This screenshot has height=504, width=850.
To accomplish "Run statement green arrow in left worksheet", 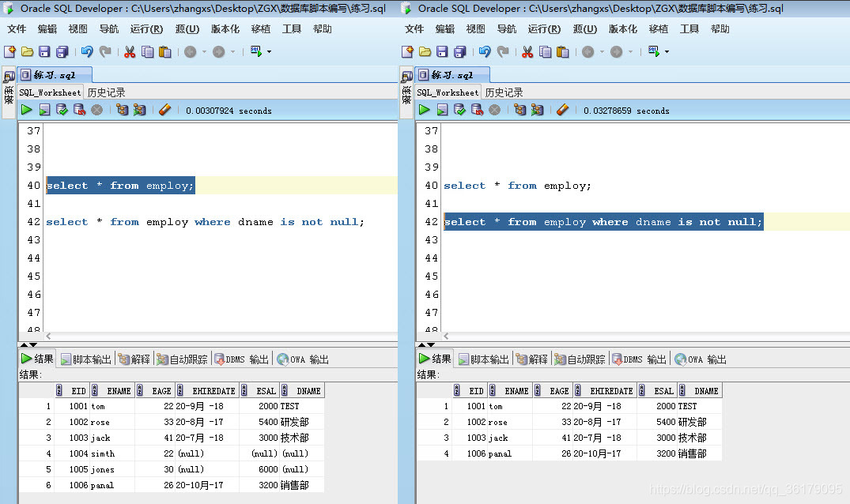I will (x=27, y=110).
